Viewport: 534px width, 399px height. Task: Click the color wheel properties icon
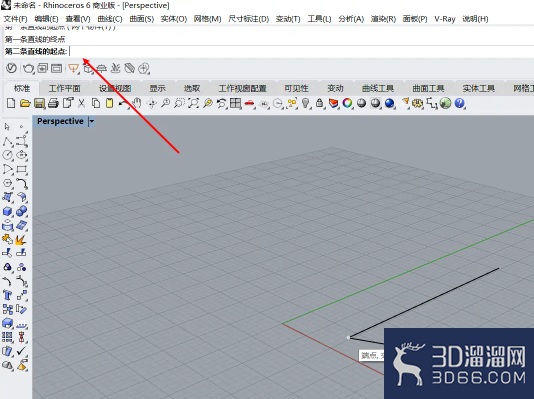pos(347,103)
